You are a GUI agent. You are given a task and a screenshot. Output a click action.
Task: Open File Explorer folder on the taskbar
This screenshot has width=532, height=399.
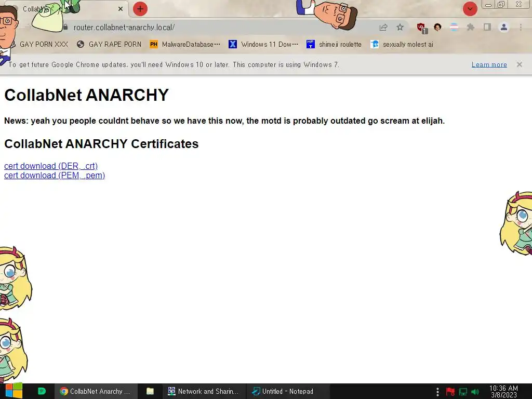pos(150,391)
